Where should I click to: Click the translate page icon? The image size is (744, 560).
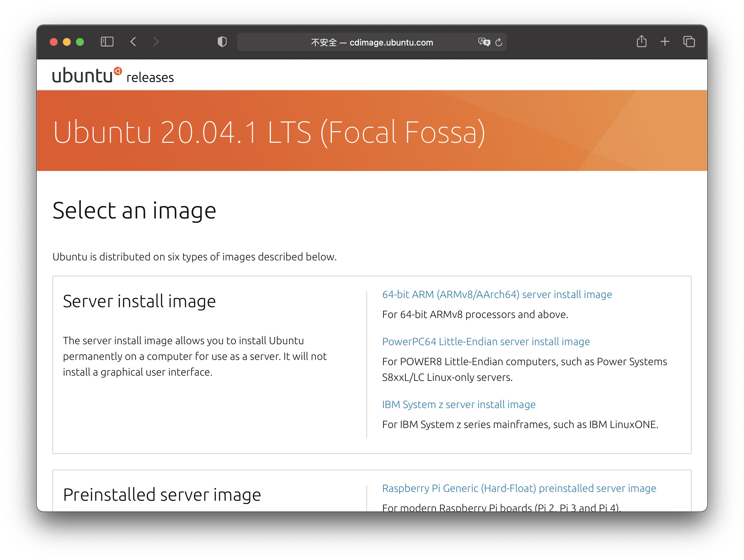pos(484,42)
